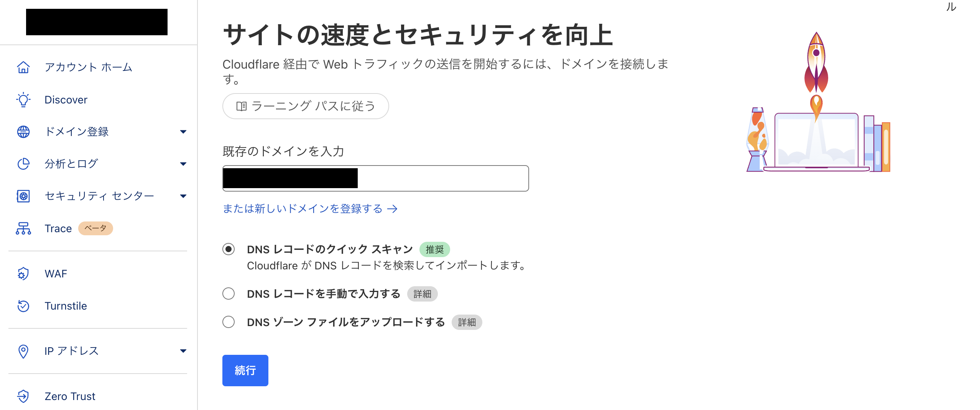Select the Discover lightbulb icon

[x=23, y=100]
